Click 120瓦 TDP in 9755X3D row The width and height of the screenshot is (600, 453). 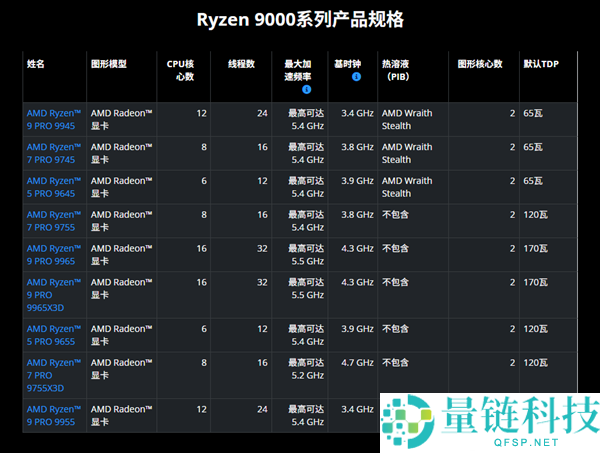536,363
